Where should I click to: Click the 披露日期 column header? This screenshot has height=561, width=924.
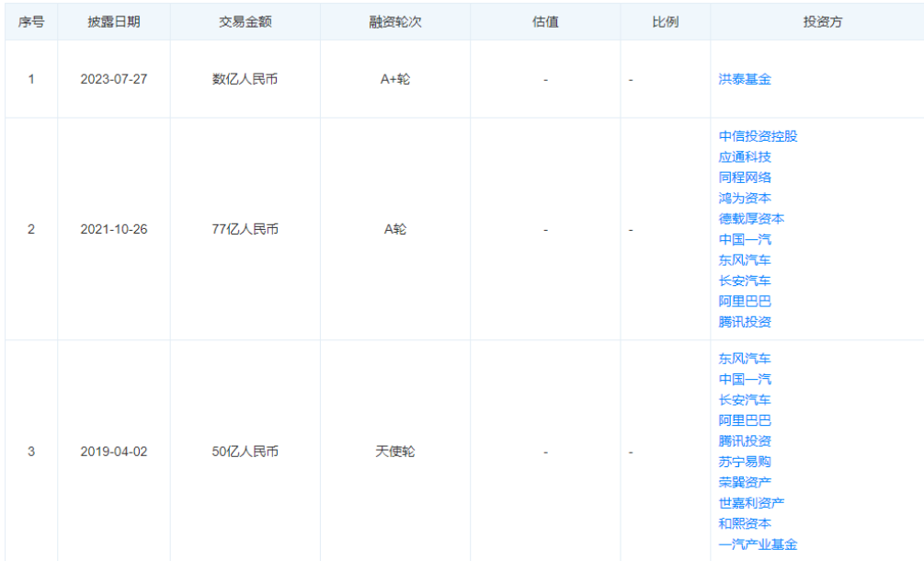(x=114, y=22)
